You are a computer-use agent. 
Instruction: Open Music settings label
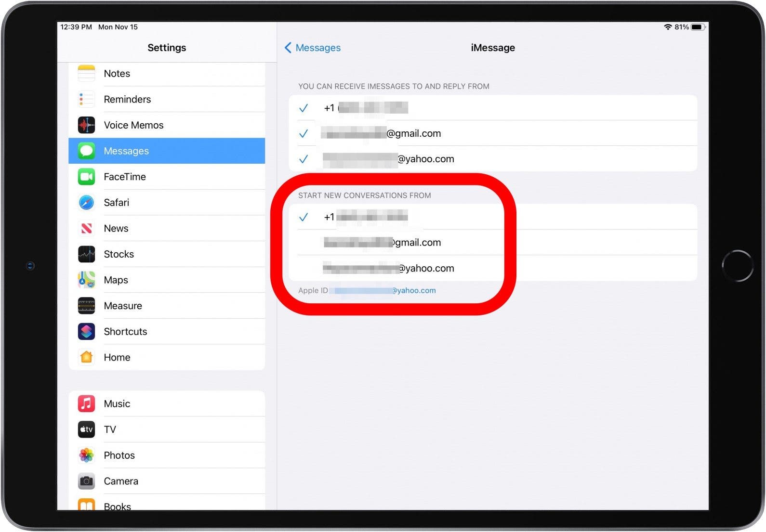tap(117, 403)
